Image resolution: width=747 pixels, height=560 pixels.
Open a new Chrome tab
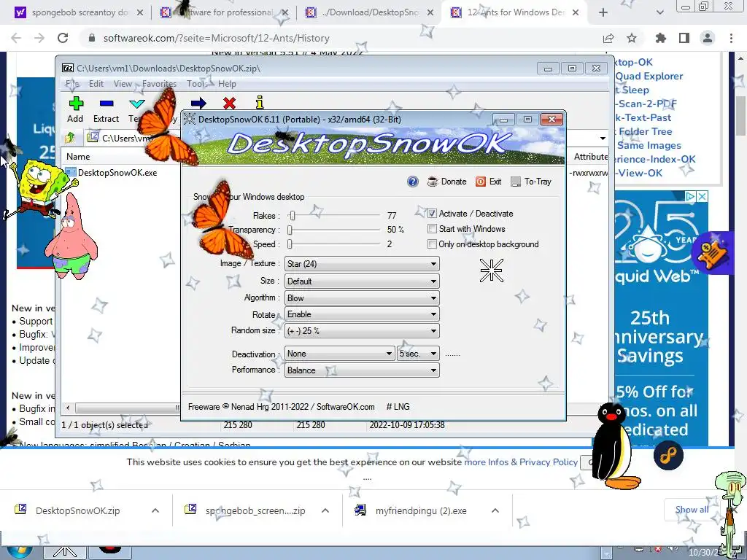(x=603, y=13)
